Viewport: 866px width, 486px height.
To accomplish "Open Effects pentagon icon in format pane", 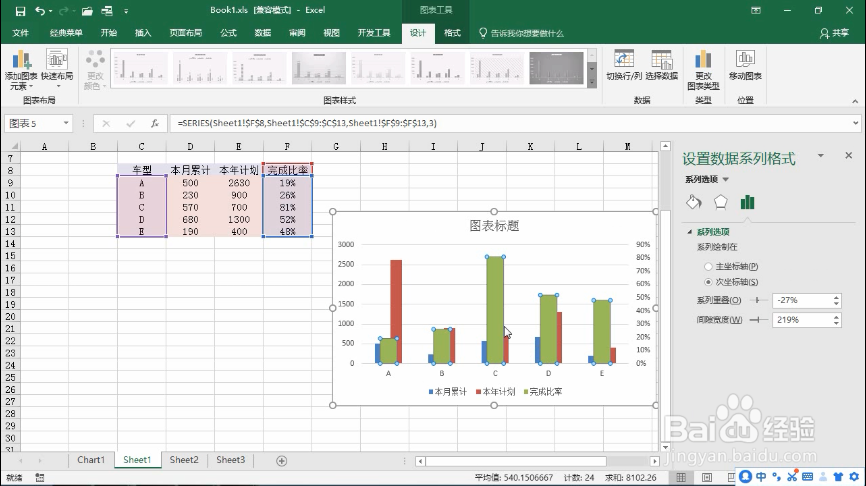I will [x=721, y=202].
